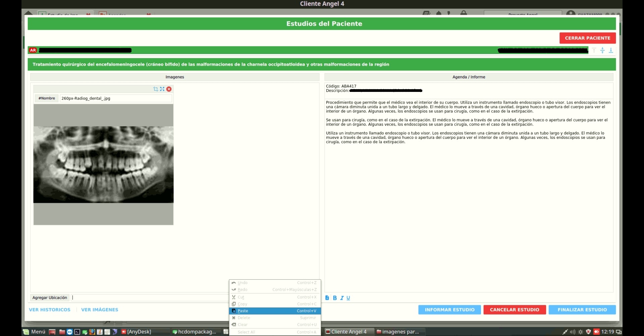Select Undo in the context menu
Image resolution: width=644 pixels, height=336 pixels.
point(275,283)
